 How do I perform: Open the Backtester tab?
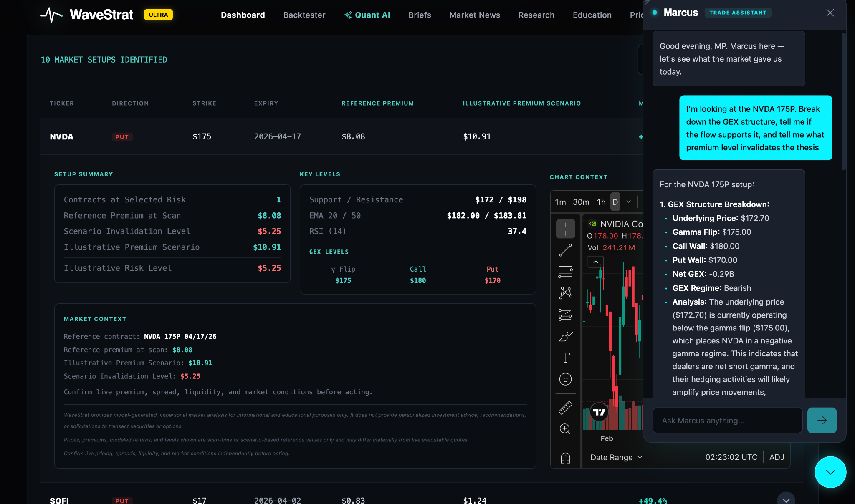pyautogui.click(x=304, y=15)
